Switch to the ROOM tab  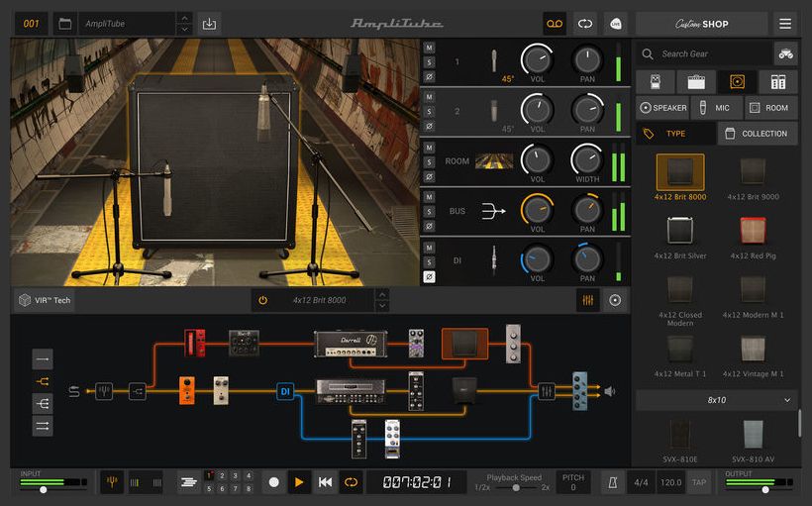[771, 108]
